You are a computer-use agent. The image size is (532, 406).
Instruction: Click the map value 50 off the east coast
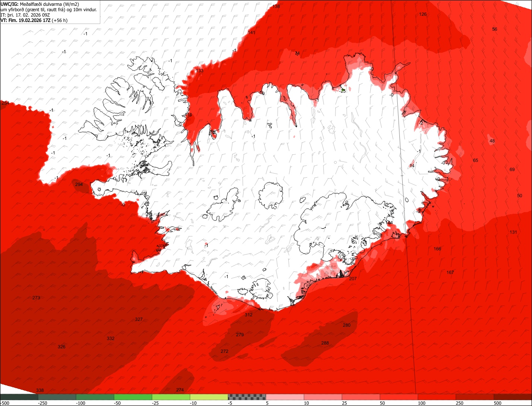pos(520,196)
